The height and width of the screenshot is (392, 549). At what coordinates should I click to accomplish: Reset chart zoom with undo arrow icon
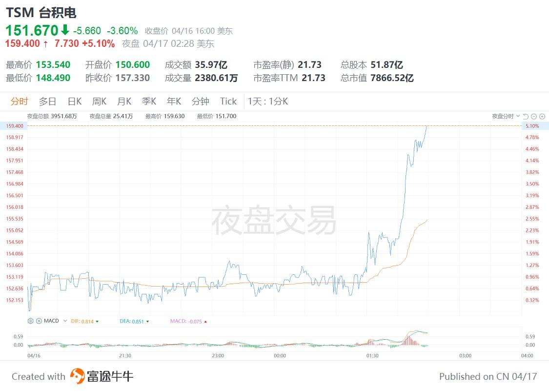(526, 116)
